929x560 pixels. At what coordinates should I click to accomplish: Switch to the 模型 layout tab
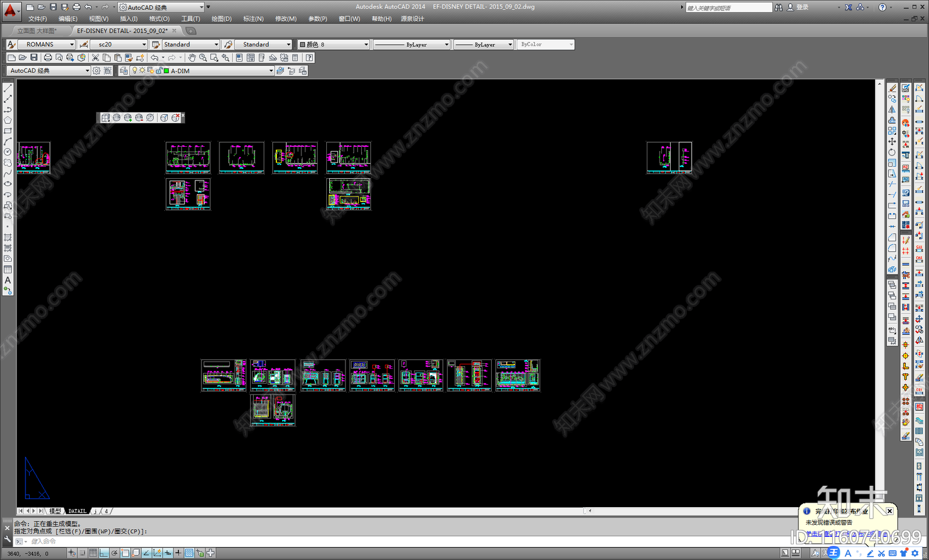tap(55, 511)
